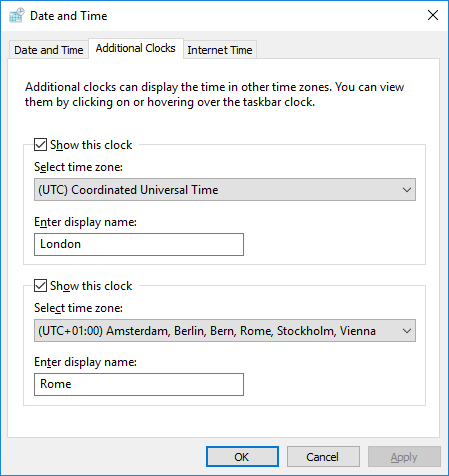Screen dimensions: 449x476
Task: Click the additional clocks description paragraph
Action: click(214, 94)
